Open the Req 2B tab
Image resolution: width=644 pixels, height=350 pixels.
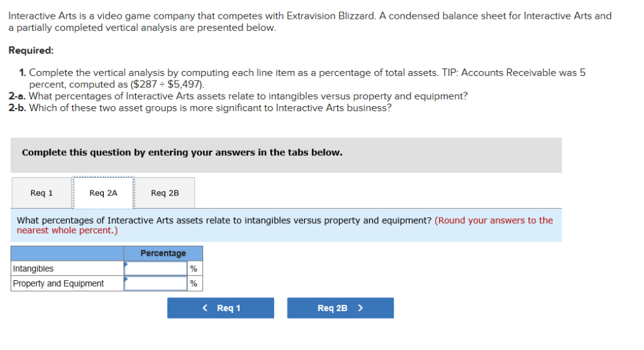(x=165, y=193)
